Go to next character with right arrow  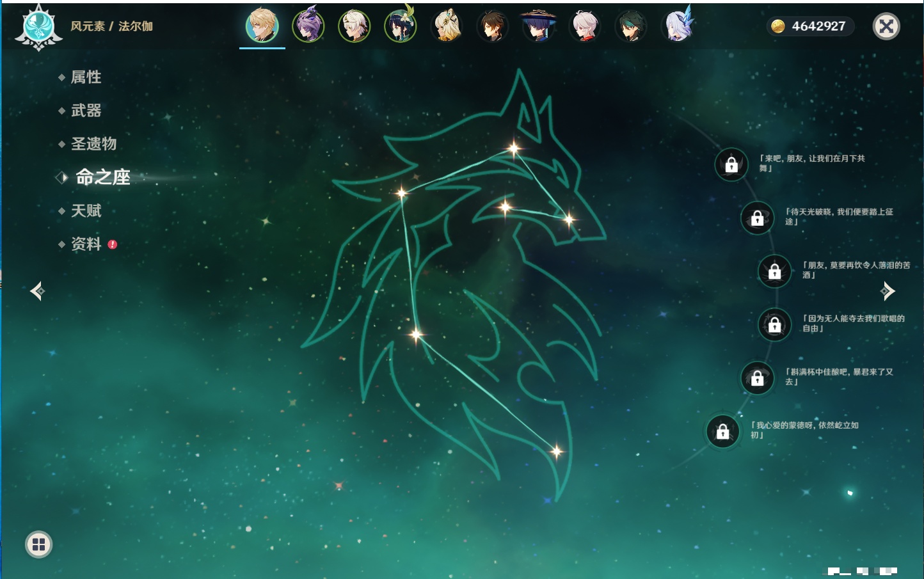coord(888,291)
